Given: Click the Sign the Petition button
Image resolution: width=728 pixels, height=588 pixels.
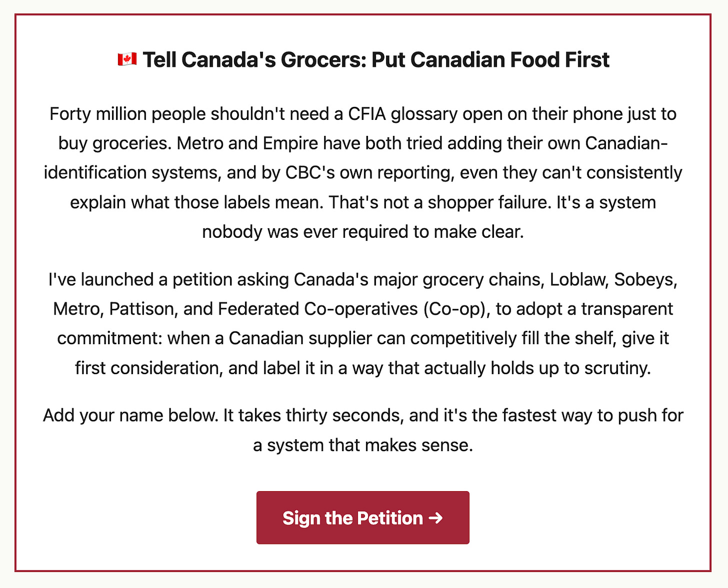Looking at the screenshot, I should [x=363, y=518].
